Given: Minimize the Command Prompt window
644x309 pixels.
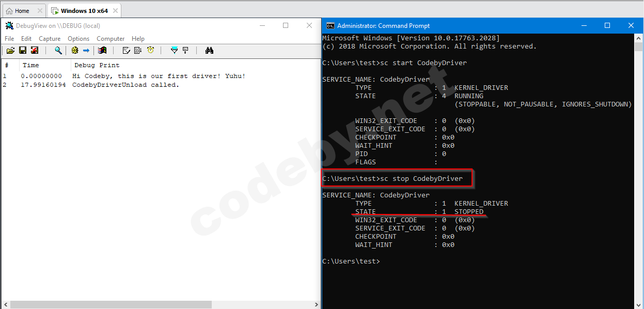Looking at the screenshot, I should tap(584, 25).
